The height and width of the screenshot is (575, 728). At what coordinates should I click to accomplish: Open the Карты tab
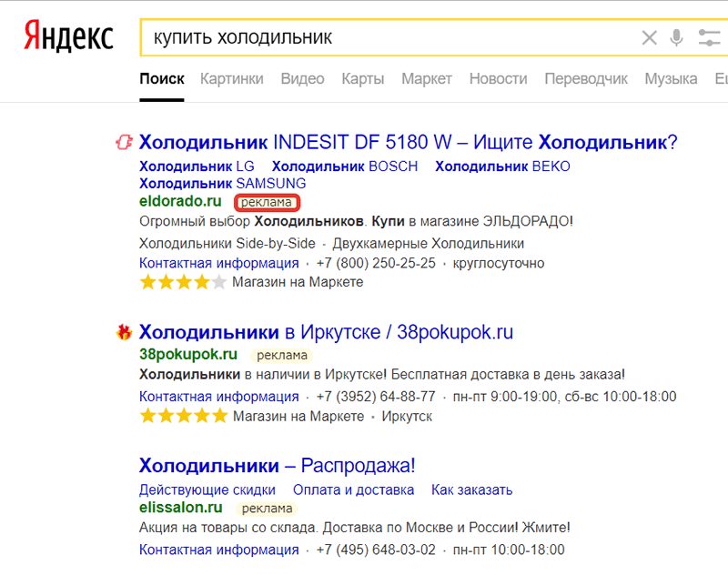pos(362,79)
